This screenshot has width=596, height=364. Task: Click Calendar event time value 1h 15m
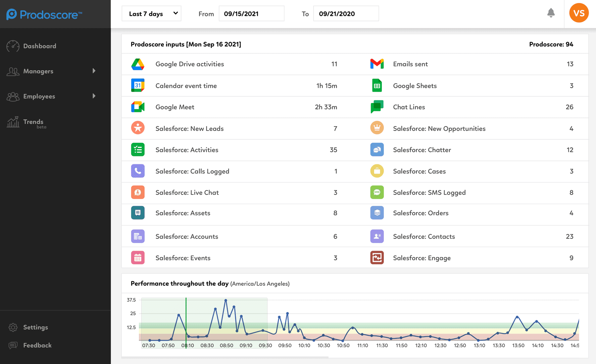[x=327, y=86]
